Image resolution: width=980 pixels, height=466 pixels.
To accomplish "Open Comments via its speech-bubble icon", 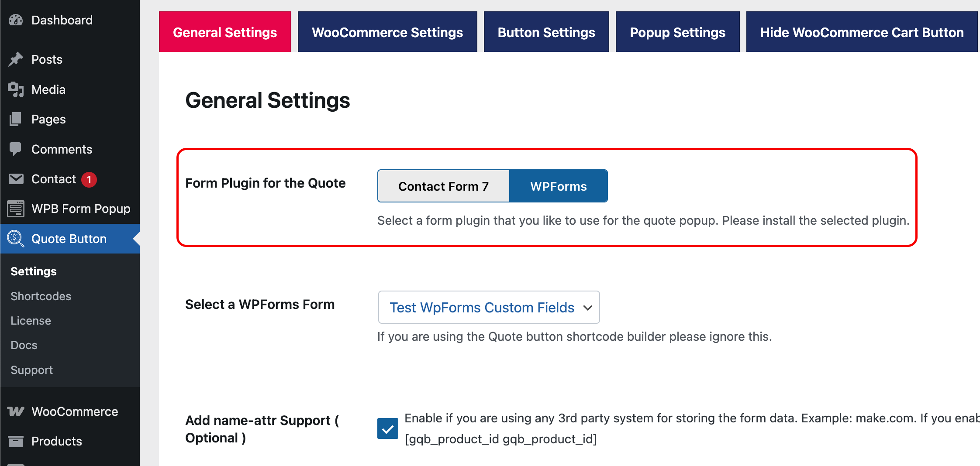I will pyautogui.click(x=16, y=149).
